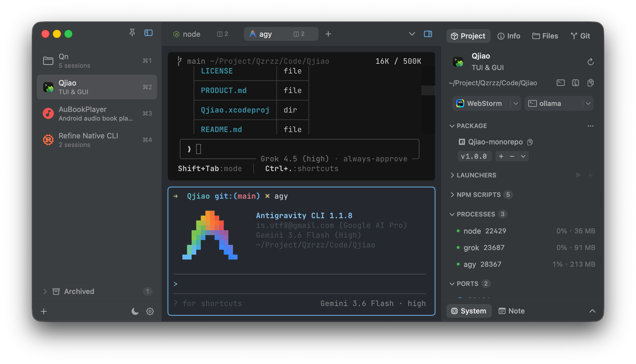Click split pane count on node tab
The width and height of the screenshot is (636, 364).
(223, 34)
